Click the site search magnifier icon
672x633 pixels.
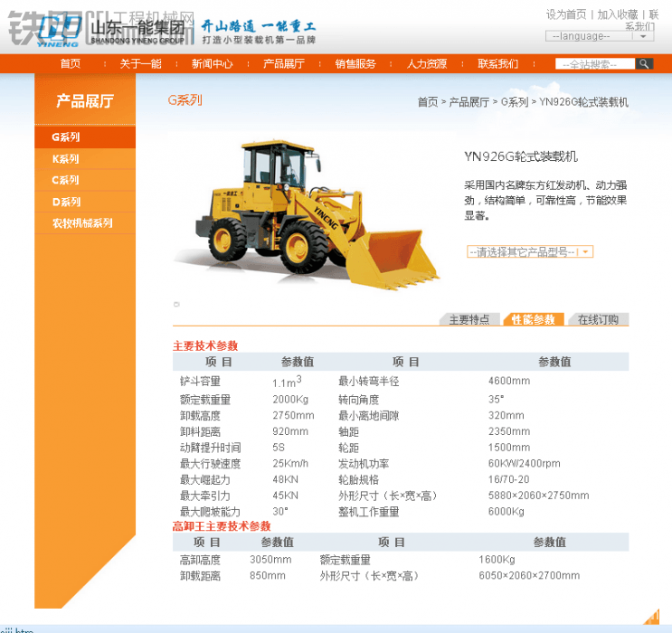point(644,64)
